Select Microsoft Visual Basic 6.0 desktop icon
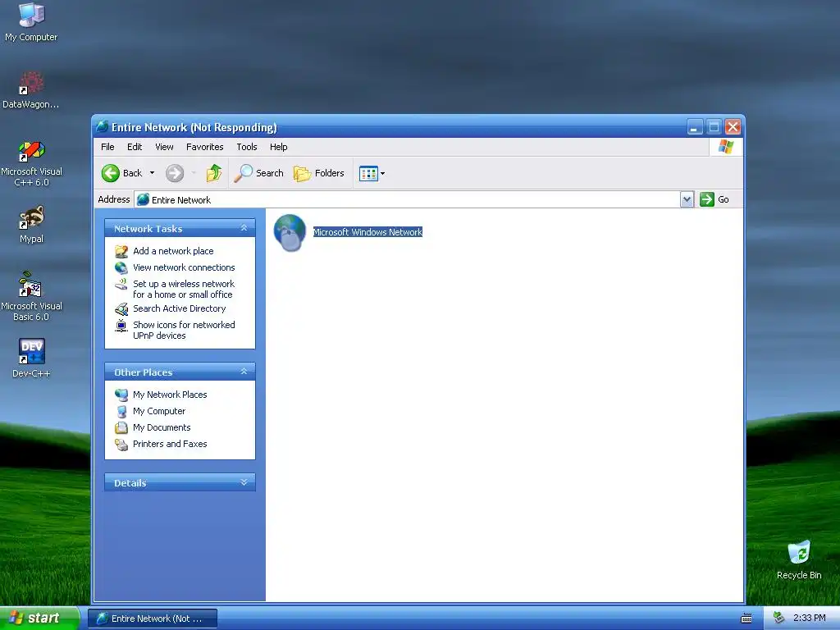840x630 pixels. (x=31, y=296)
